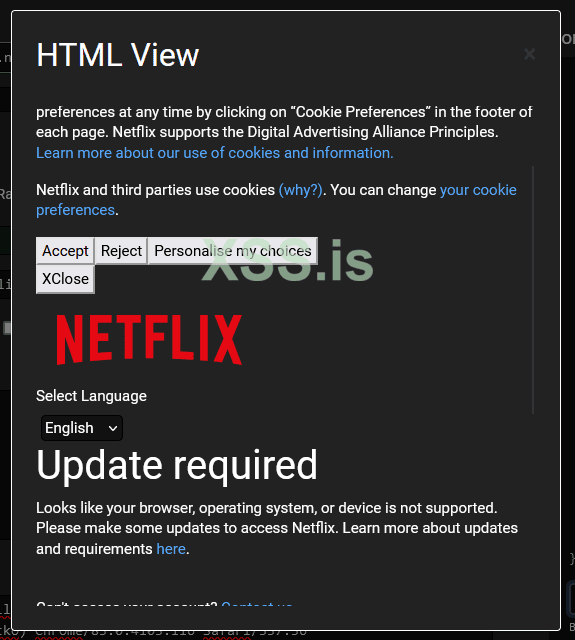Close the HTML View dialog
This screenshot has width=575, height=640.
[529, 54]
